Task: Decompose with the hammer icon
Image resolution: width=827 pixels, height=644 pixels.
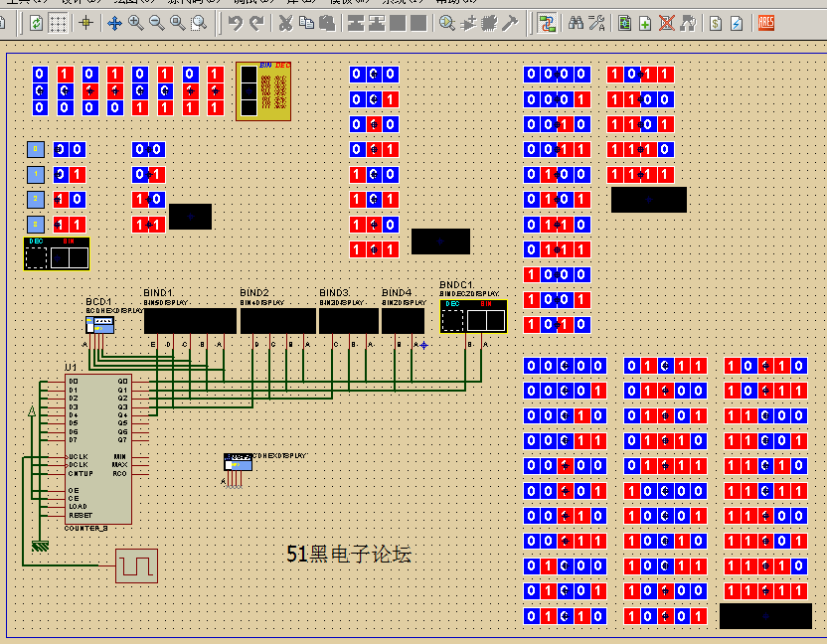Action: [x=510, y=23]
